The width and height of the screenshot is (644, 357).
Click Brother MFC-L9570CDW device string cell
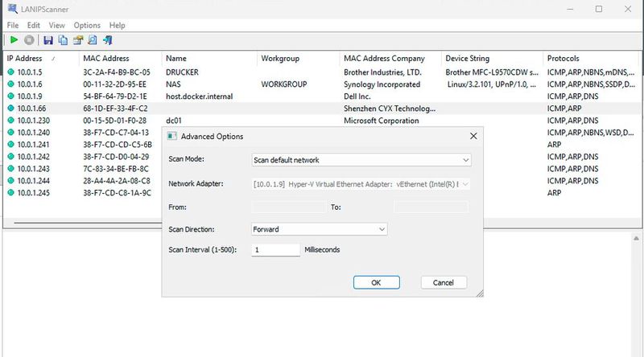click(492, 72)
